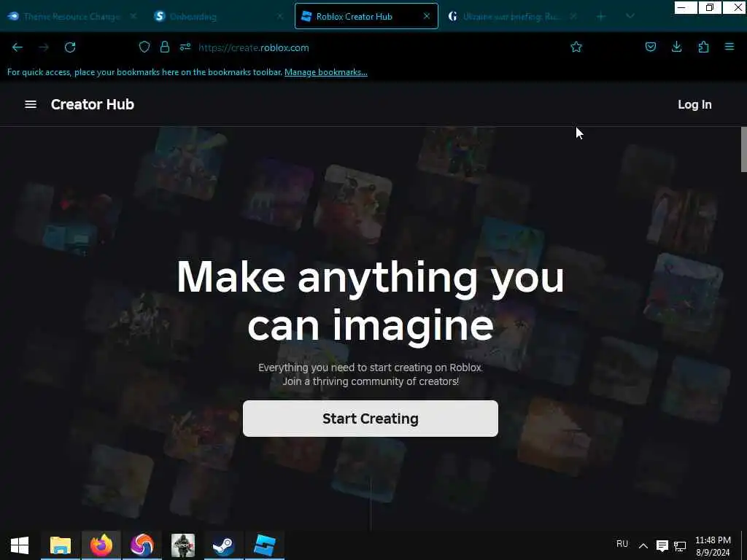Open the swirl-logo browser in taskbar
Image resolution: width=747 pixels, height=560 pixels.
click(142, 545)
